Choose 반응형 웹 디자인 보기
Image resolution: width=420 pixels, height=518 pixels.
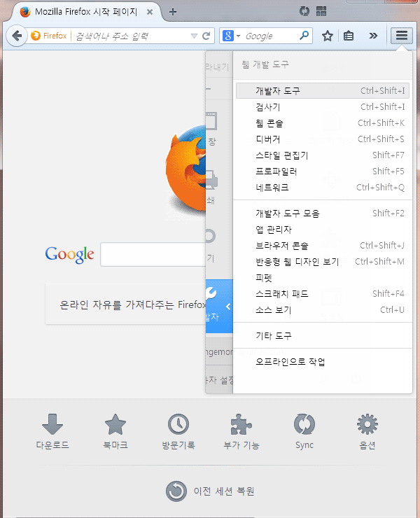tap(323, 262)
